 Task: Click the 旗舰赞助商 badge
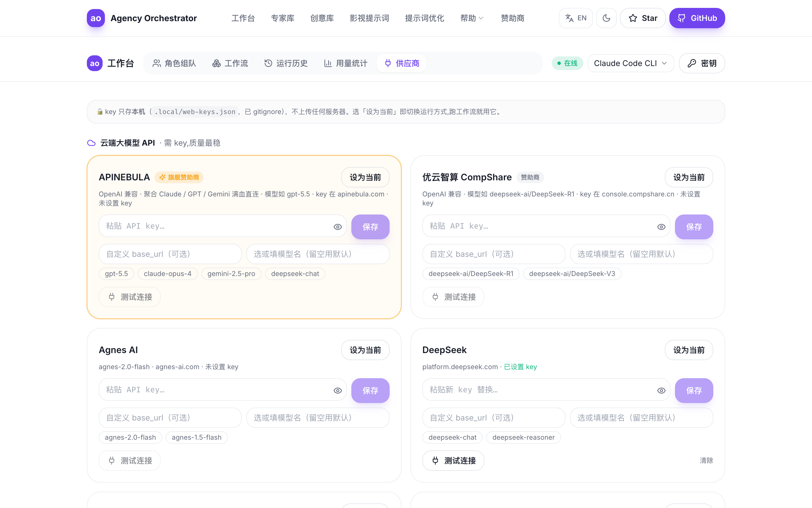179,177
